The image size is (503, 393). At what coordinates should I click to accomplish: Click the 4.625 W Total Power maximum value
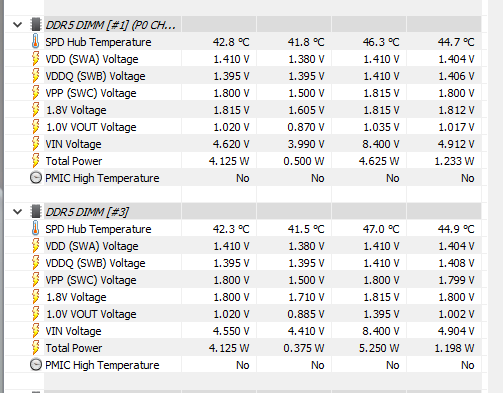coord(379,161)
